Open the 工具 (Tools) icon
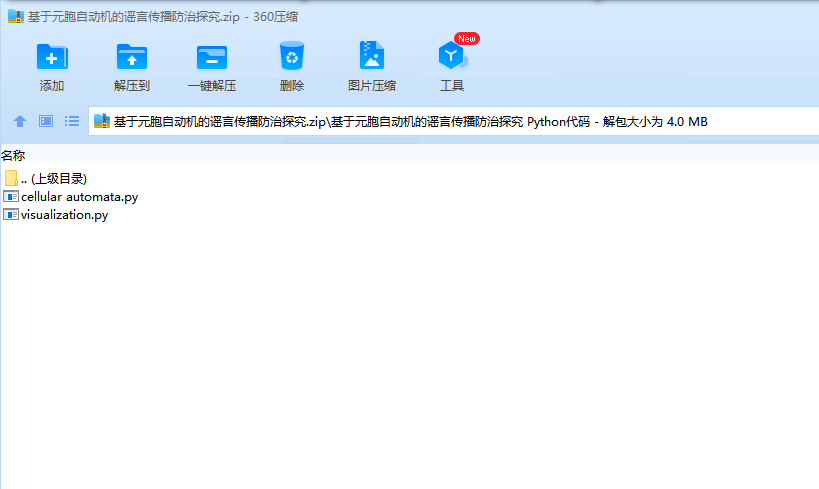The height and width of the screenshot is (489, 819). pyautogui.click(x=453, y=55)
